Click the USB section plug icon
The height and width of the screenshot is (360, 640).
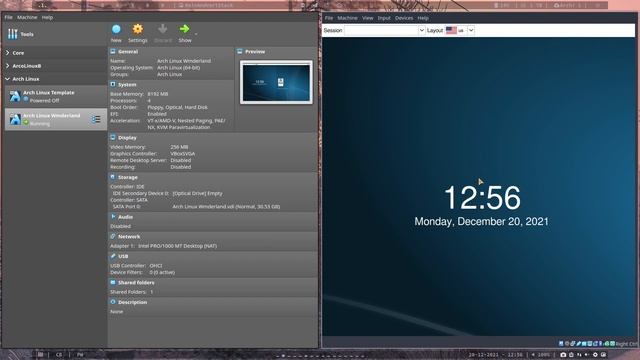point(113,256)
